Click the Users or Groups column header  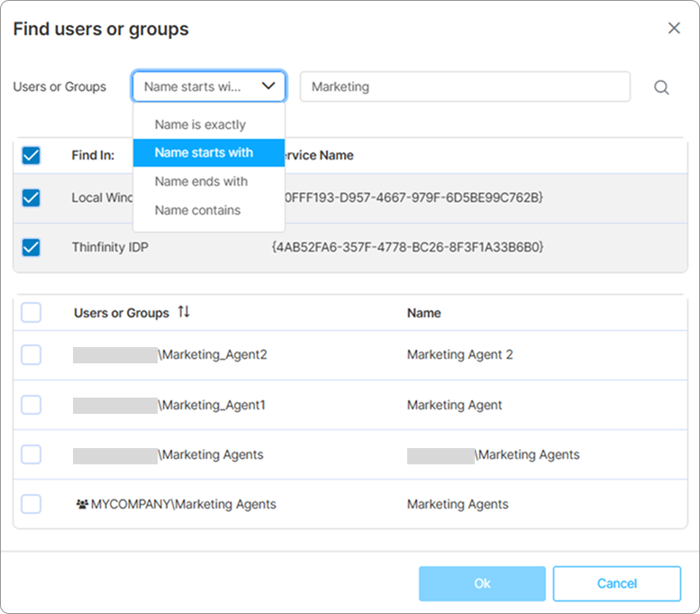coord(122,313)
